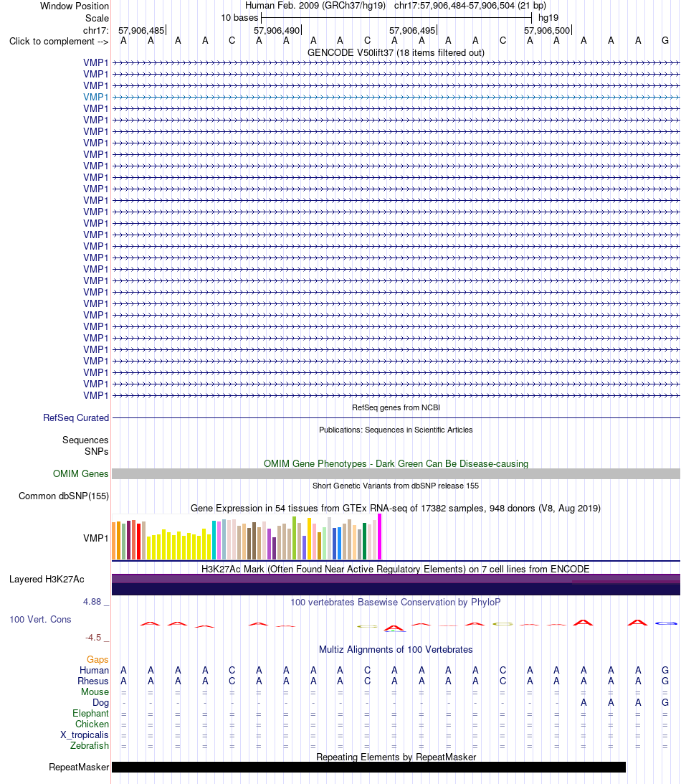The height and width of the screenshot is (784, 681).
Task: Click the '100 Vert. Cons' label
Action: pos(40,619)
